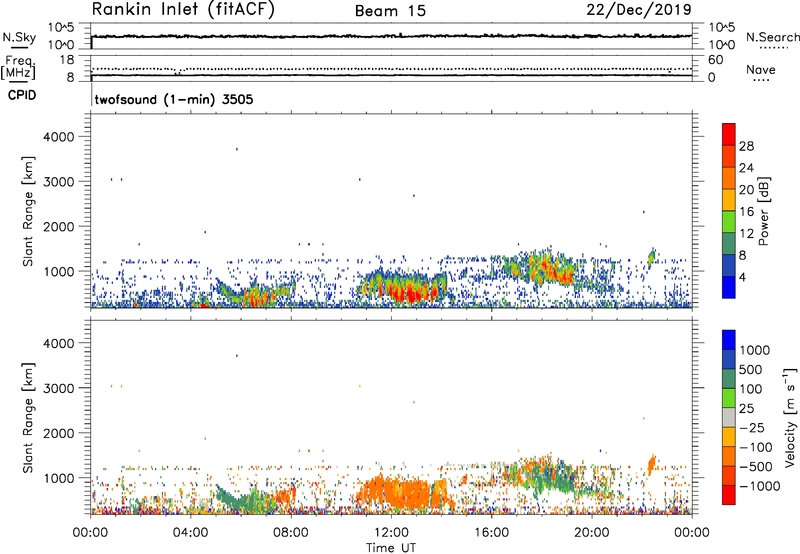Select "3000" range tick in the velocity panel
Viewport: 800px width, 554px height.
[x=59, y=388]
